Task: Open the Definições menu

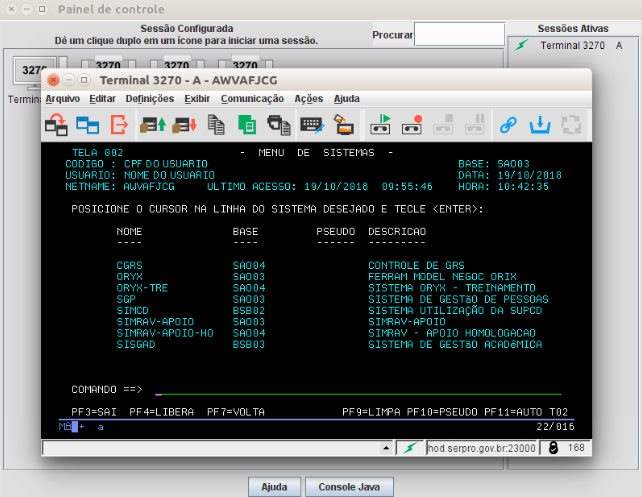Action: 150,99
